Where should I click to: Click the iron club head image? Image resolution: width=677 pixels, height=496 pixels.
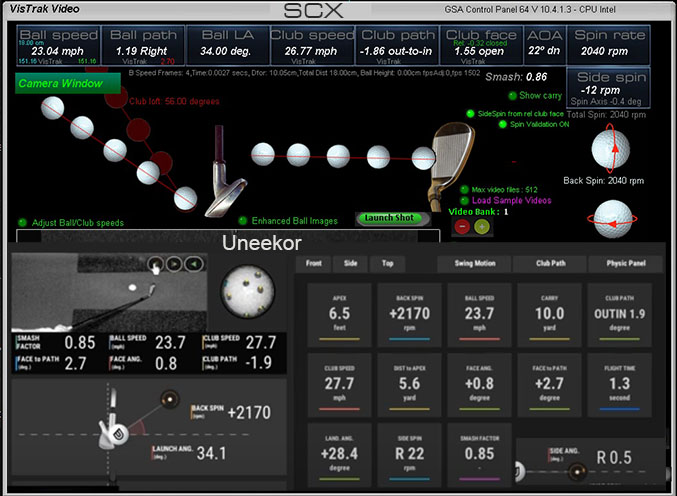point(449,153)
